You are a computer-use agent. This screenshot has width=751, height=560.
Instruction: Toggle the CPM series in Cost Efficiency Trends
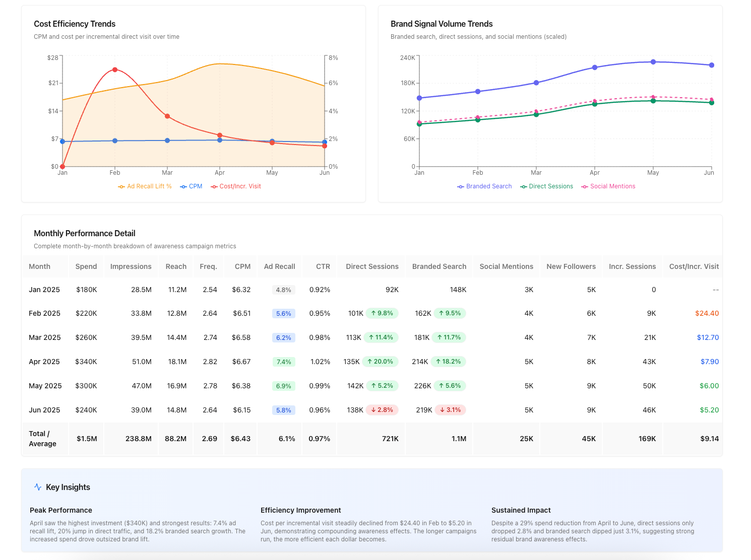pos(191,186)
